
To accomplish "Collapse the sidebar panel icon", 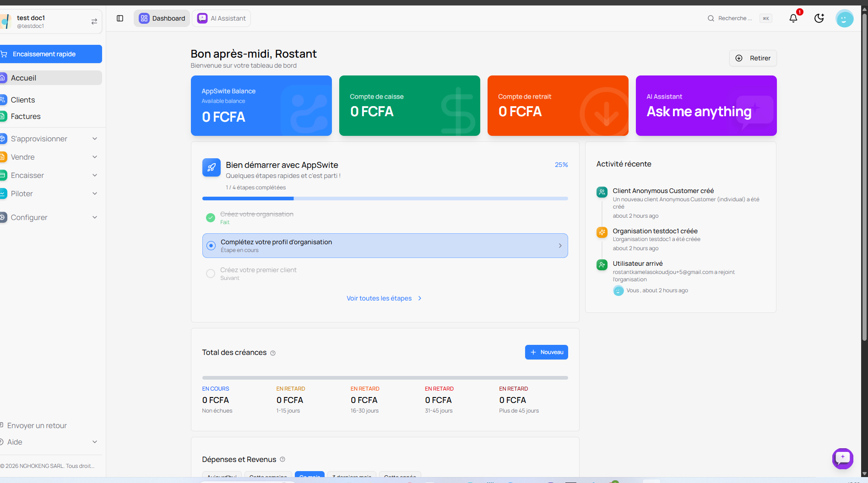I will (120, 18).
